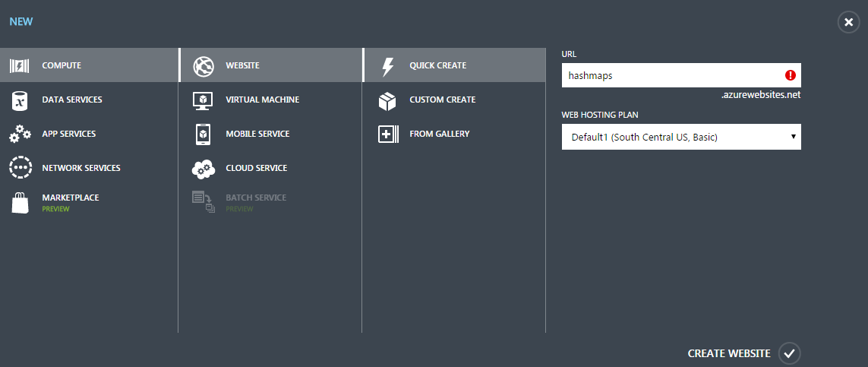The image size is (868, 367).
Task: Open the From Gallery plus icon
Action: (x=387, y=134)
